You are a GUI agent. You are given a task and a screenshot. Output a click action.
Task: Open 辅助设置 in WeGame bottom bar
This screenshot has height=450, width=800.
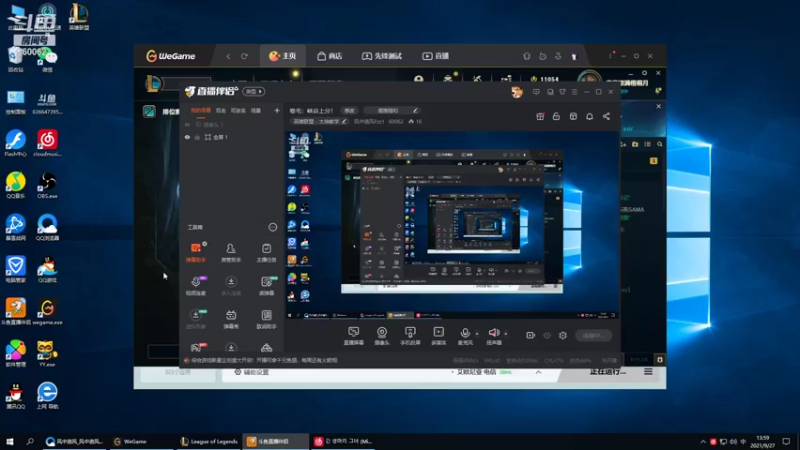[252, 372]
